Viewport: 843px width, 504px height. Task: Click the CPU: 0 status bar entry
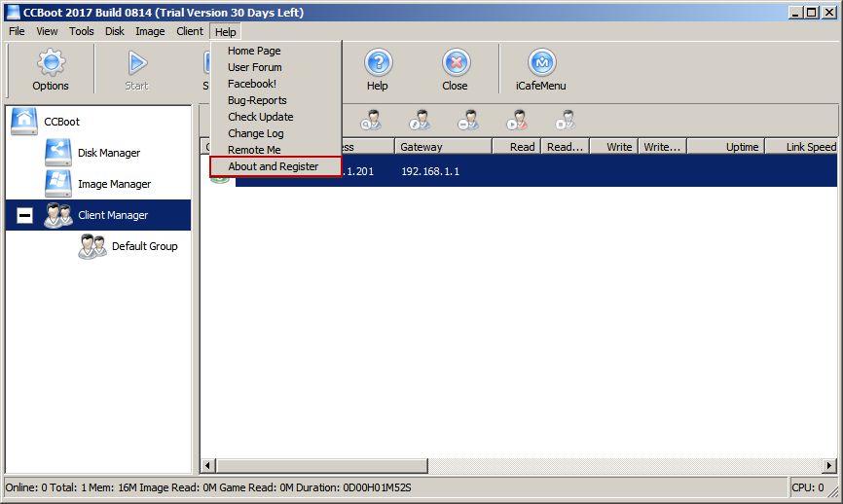(x=808, y=487)
